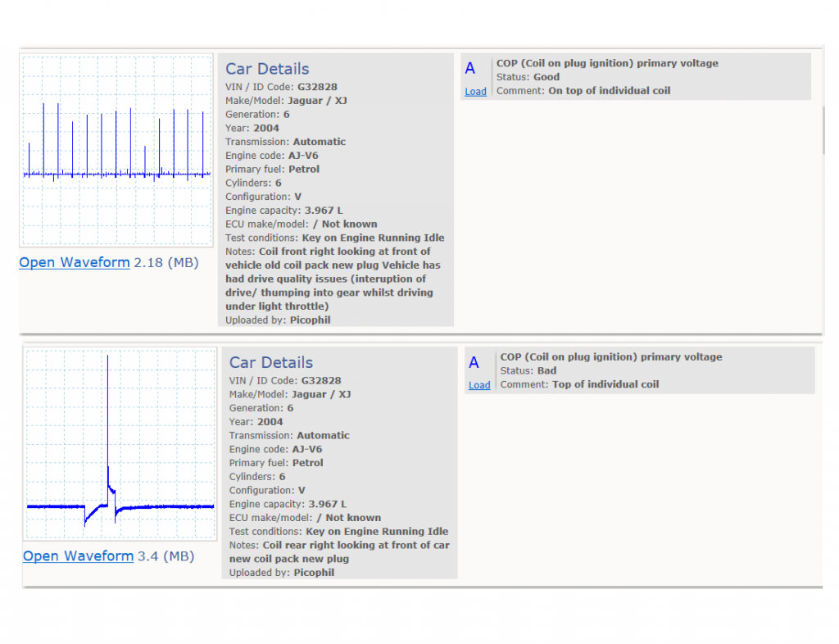Load channel A with Bad status
Viewport: 839px width, 644px height.
coord(479,385)
